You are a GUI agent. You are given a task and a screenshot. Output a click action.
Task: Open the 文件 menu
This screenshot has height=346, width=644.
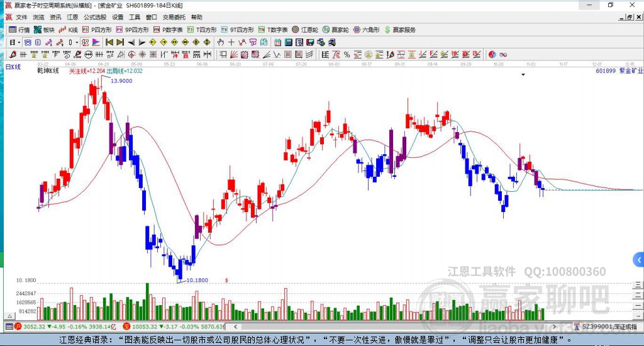[x=21, y=17]
